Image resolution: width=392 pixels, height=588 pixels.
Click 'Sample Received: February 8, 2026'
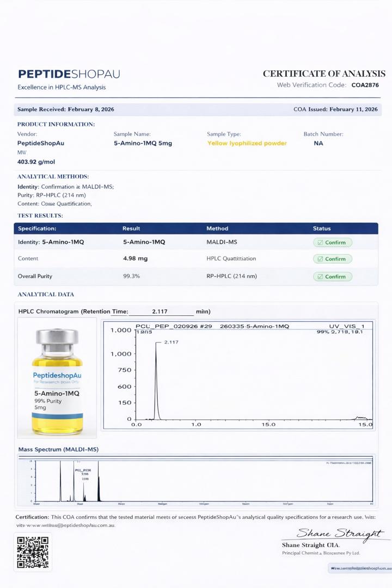tap(66, 109)
